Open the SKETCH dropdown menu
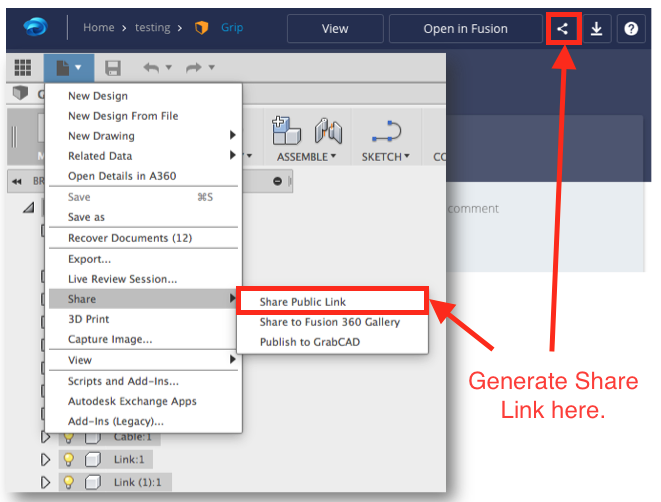Image resolution: width=661 pixels, height=502 pixels. pyautogui.click(x=386, y=157)
